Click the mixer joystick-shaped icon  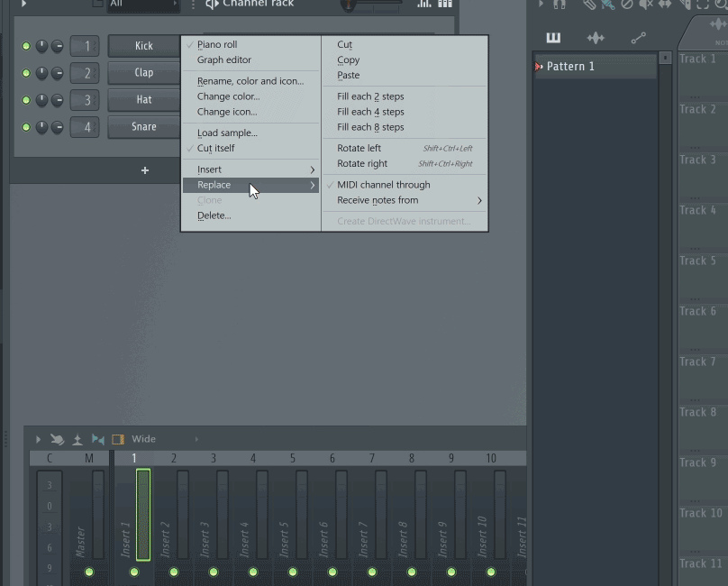click(77, 439)
